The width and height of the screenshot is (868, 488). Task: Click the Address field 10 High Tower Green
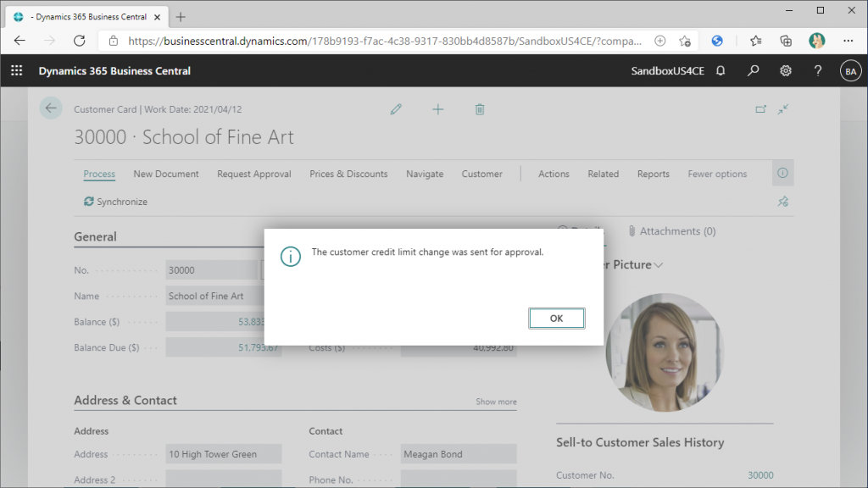point(224,454)
